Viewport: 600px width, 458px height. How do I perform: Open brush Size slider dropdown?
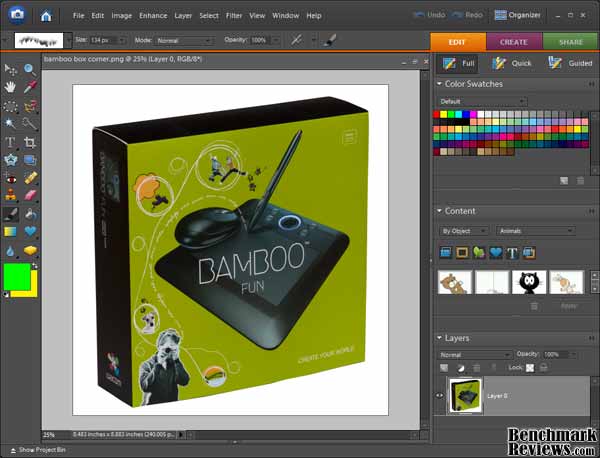[122, 40]
